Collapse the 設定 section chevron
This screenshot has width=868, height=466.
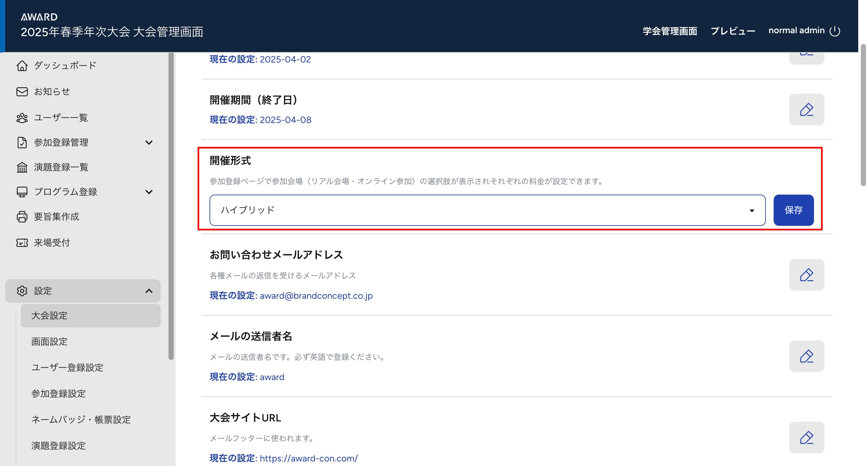(x=149, y=291)
